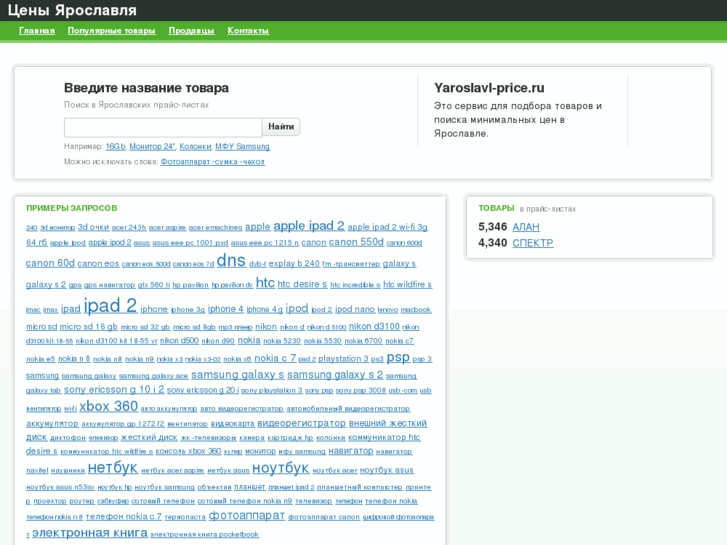Go to the Продавцы page
The width and height of the screenshot is (727, 545).
point(191,31)
